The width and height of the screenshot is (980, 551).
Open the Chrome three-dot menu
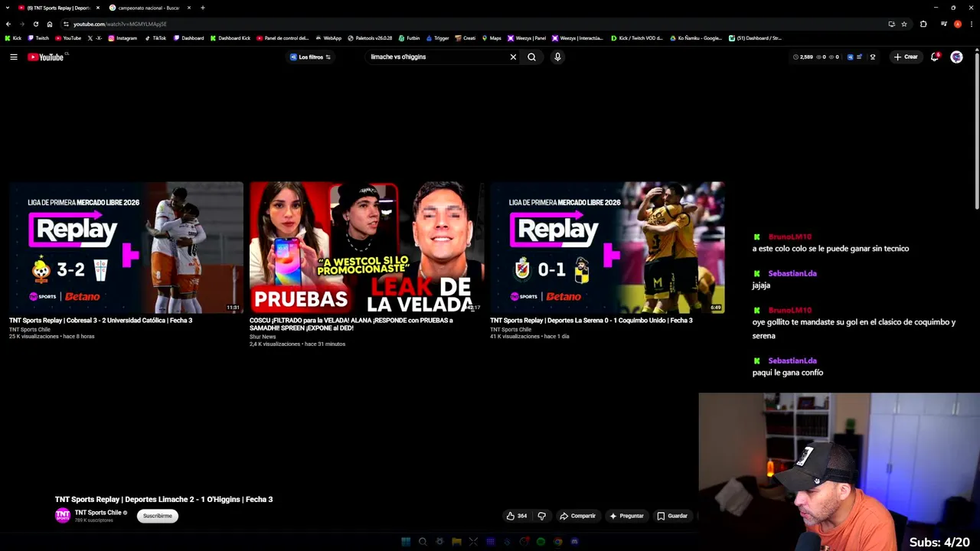[971, 24]
